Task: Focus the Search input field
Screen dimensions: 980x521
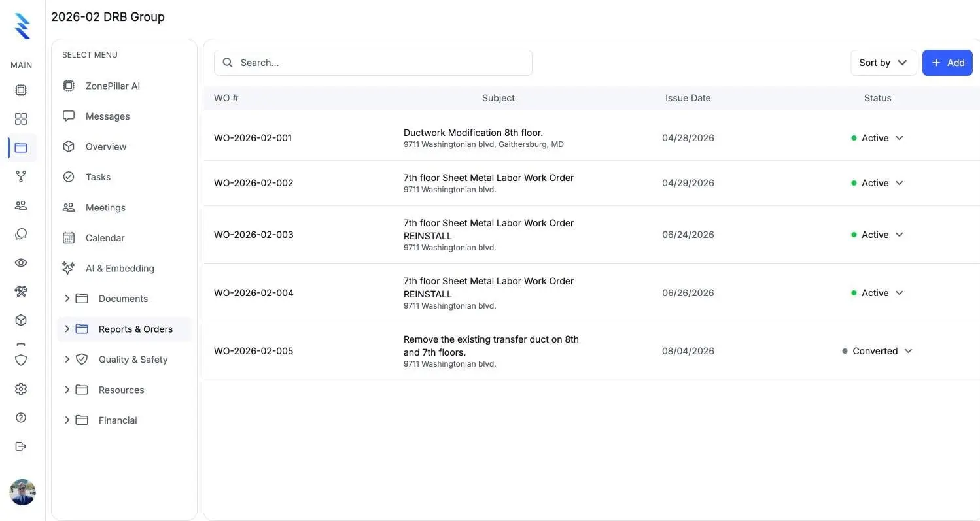Action: point(373,63)
